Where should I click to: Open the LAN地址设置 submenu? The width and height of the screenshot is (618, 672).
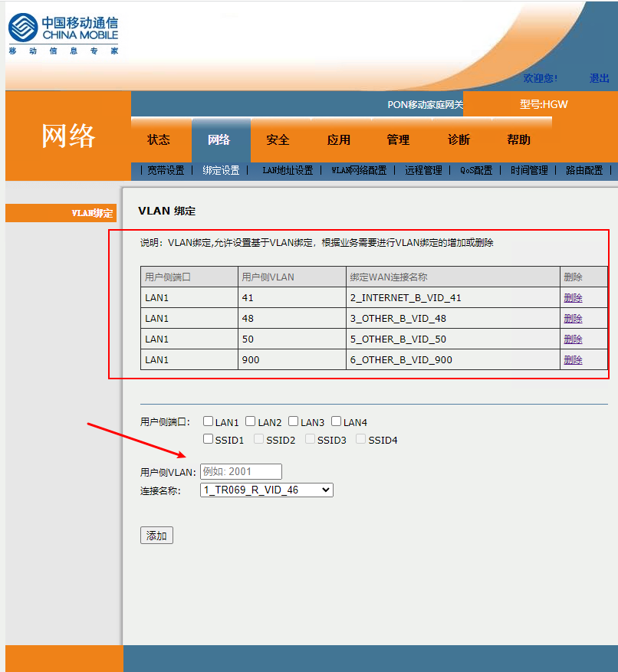(288, 170)
